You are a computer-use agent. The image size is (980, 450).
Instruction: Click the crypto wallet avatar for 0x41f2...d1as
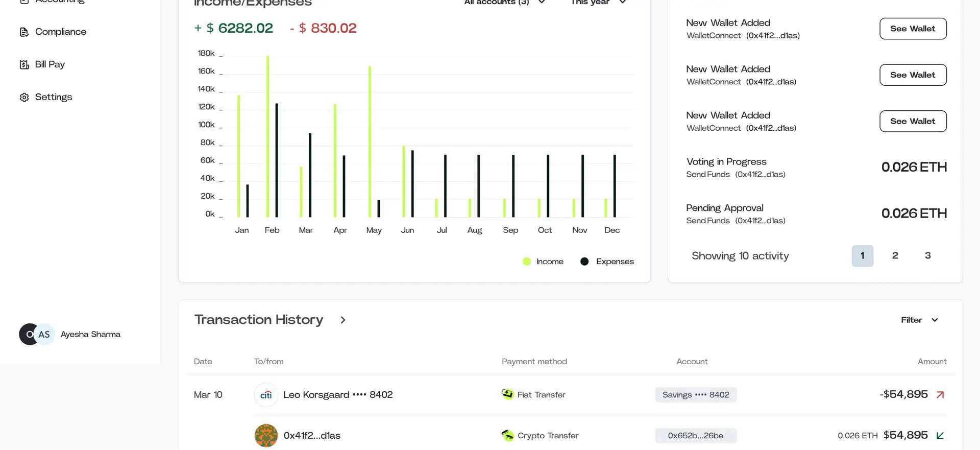pyautogui.click(x=266, y=436)
